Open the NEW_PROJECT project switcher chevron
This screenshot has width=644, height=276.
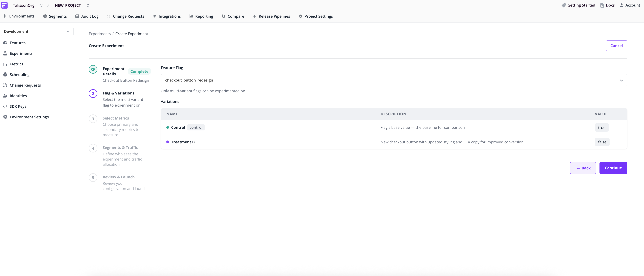(88, 5)
